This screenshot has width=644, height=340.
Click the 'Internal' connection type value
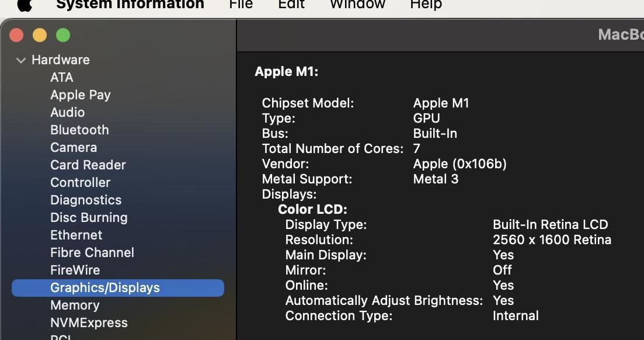coord(516,315)
